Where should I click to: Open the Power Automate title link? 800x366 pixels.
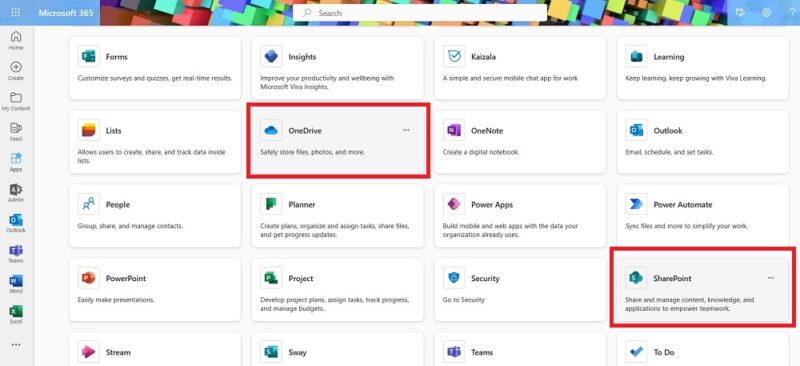tap(683, 205)
